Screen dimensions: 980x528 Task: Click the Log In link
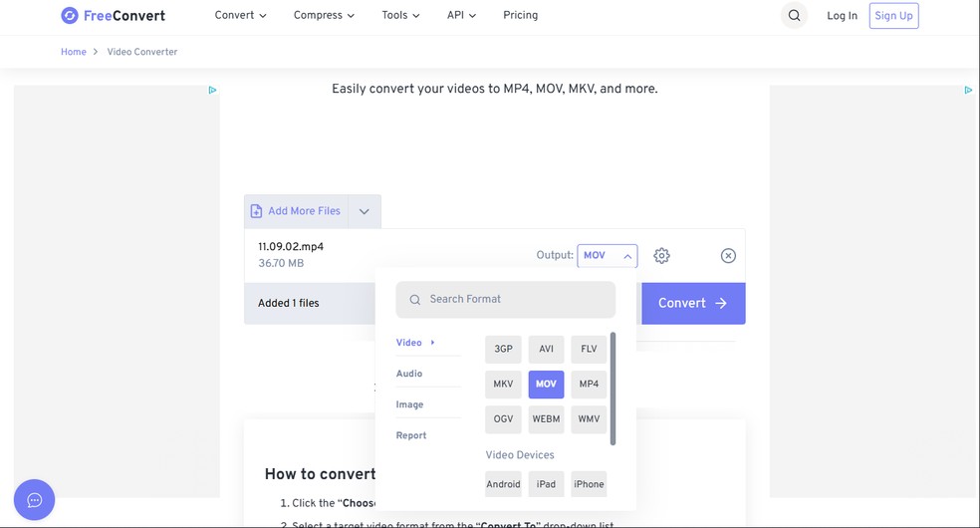842,16
